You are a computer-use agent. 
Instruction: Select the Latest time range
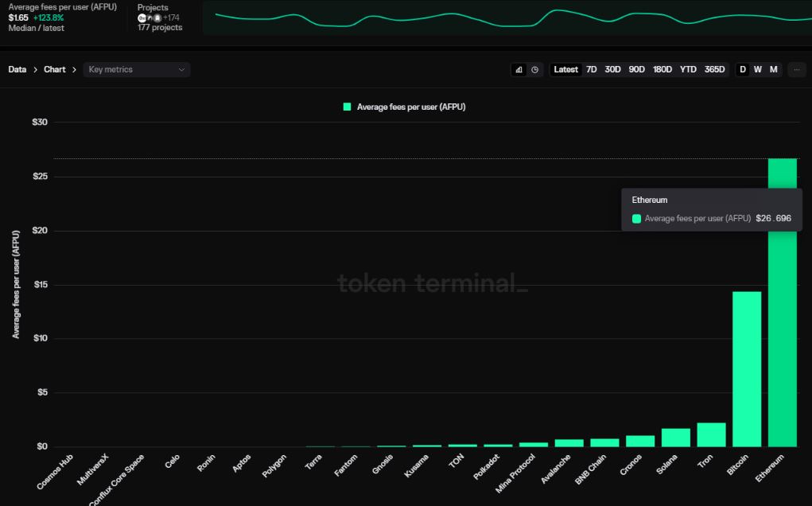[565, 69]
